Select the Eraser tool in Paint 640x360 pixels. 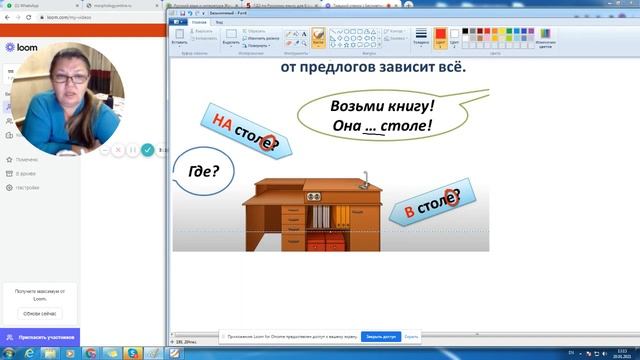click(289, 43)
